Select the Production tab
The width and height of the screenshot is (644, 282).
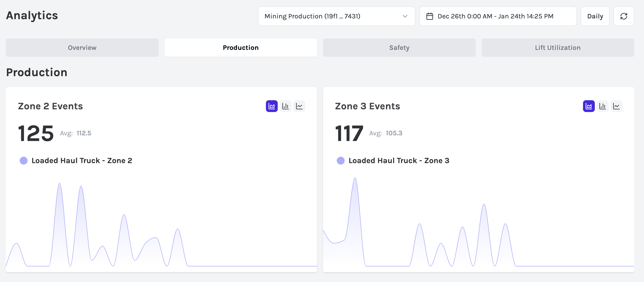coord(241,48)
